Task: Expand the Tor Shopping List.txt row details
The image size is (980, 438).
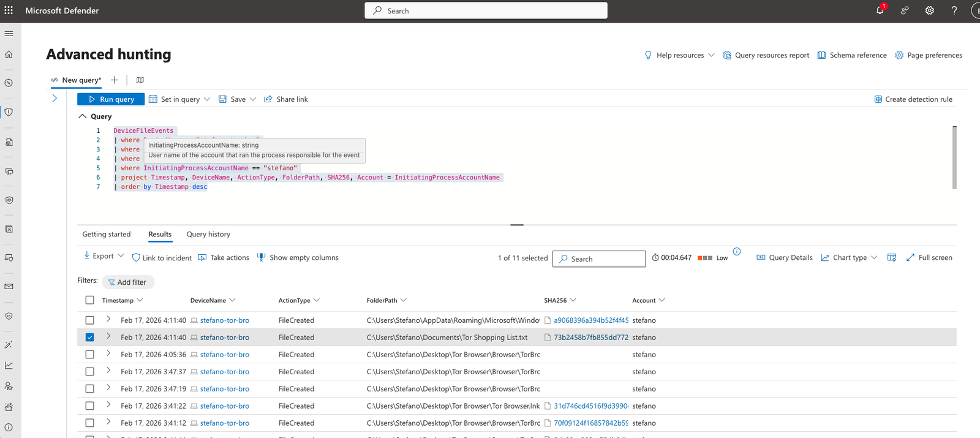Action: (x=108, y=336)
